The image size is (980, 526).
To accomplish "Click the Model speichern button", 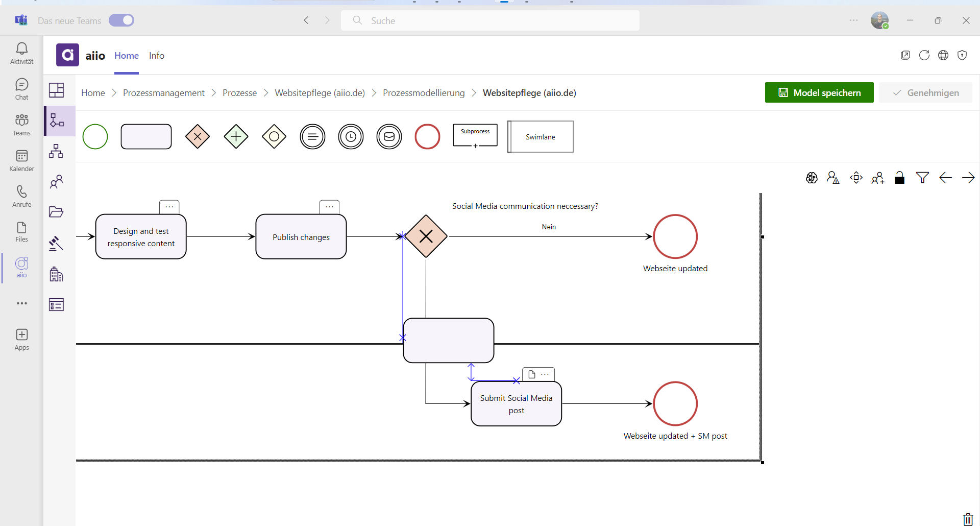I will pos(819,92).
